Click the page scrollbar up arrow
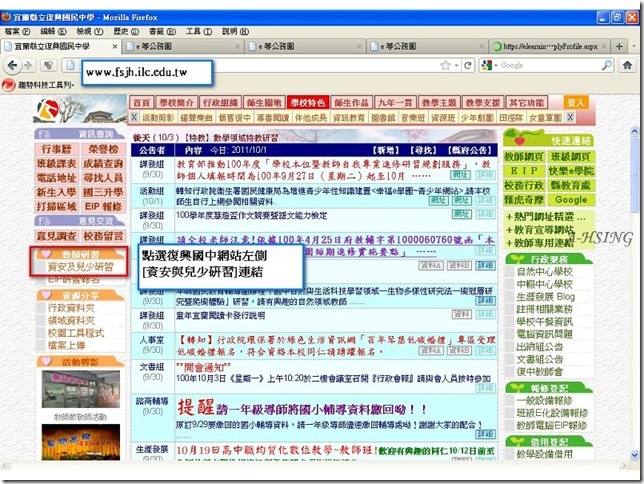 click(635, 131)
